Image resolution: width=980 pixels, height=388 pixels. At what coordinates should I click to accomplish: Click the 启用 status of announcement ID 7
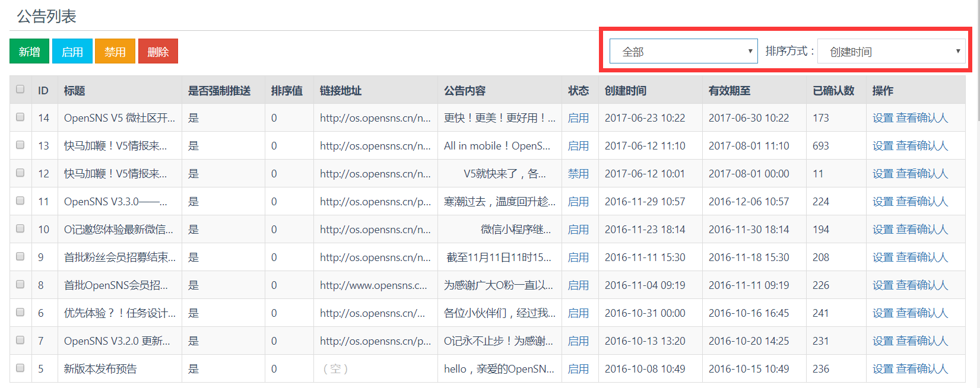[x=578, y=341]
